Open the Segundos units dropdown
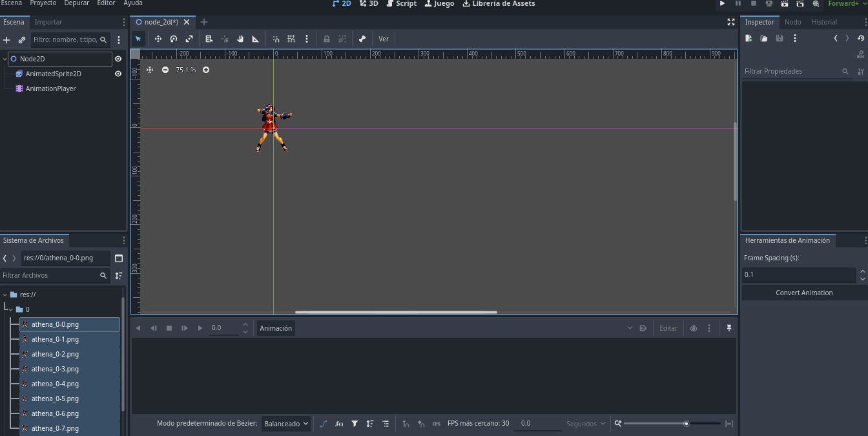 pyautogui.click(x=586, y=424)
